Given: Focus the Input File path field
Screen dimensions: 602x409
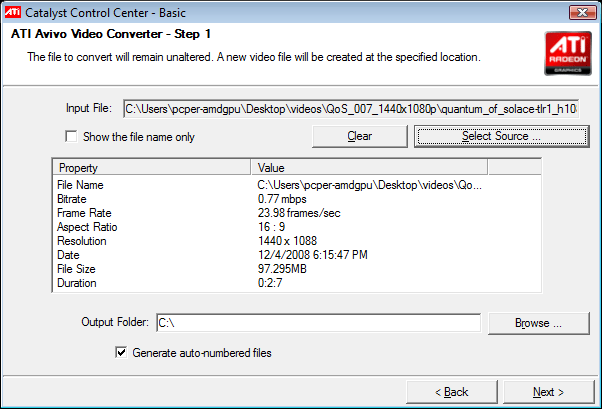Looking at the screenshot, I should click(x=351, y=109).
